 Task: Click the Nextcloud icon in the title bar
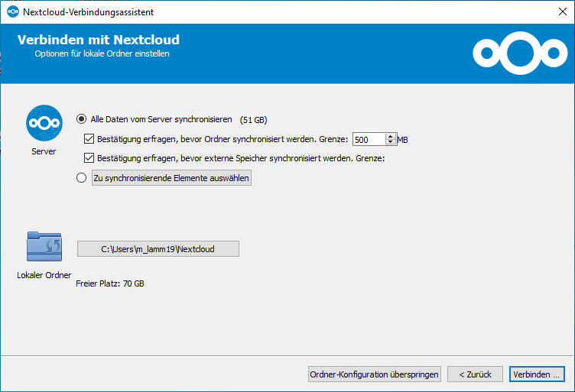[x=12, y=12]
